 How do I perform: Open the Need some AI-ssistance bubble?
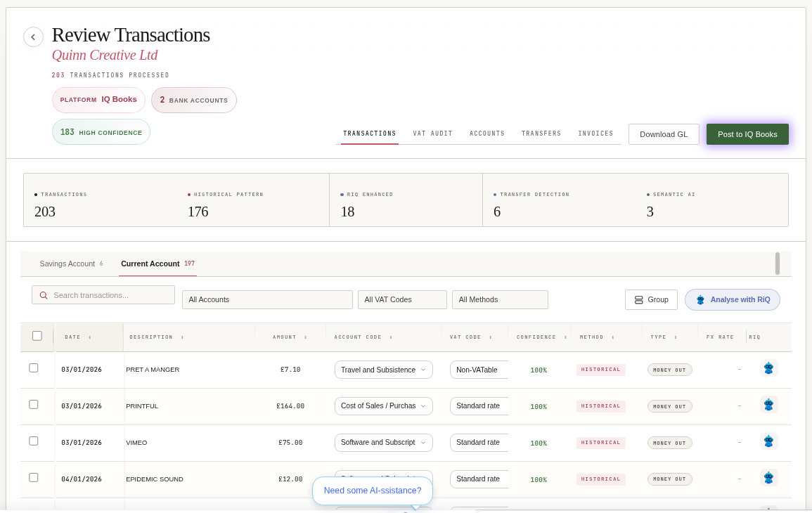pyautogui.click(x=373, y=491)
